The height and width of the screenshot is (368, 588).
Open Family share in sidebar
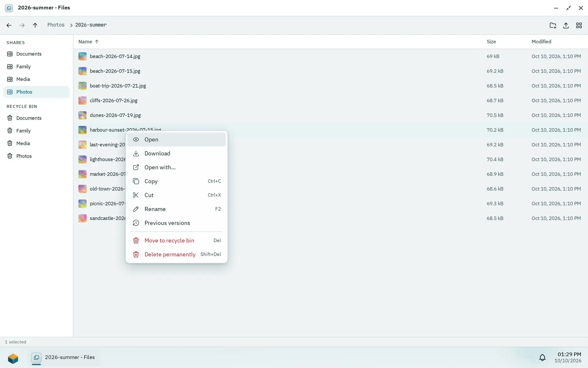click(x=36, y=67)
